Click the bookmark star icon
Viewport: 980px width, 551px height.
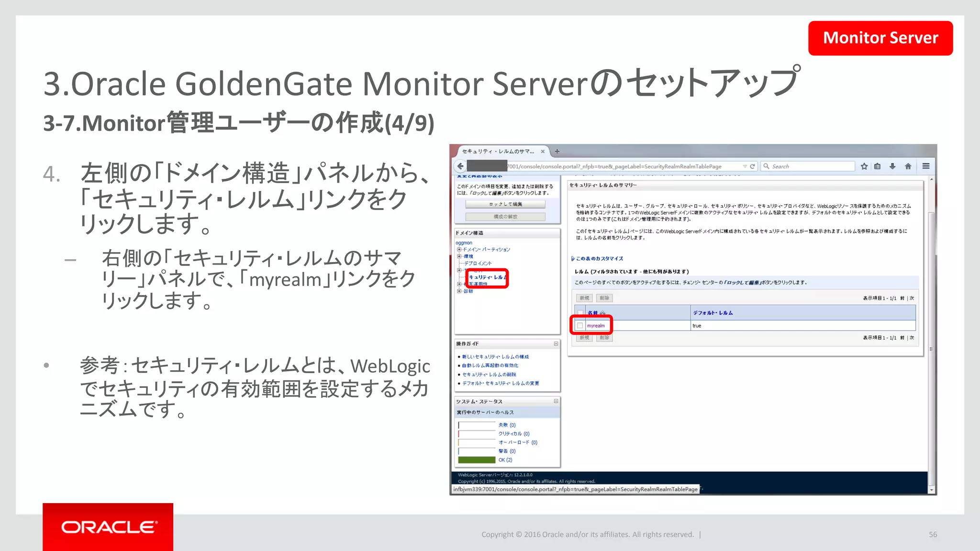point(864,166)
